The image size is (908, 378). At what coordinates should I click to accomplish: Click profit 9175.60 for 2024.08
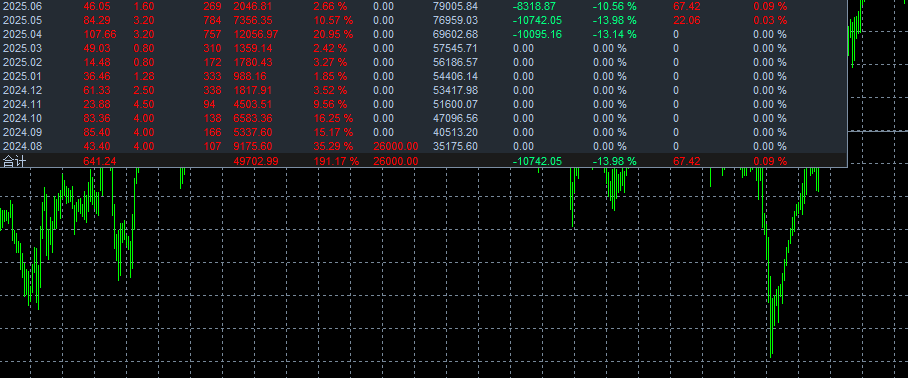(252, 146)
